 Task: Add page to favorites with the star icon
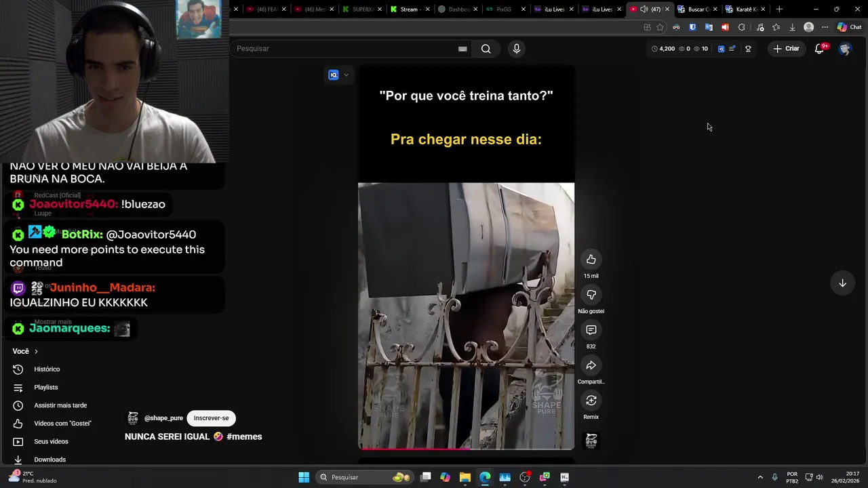(x=660, y=27)
